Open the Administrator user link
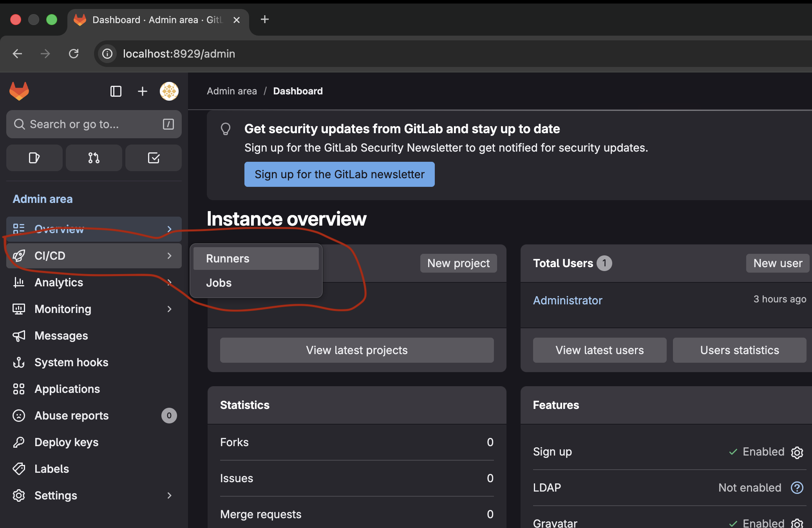Image resolution: width=812 pixels, height=528 pixels. tap(567, 300)
